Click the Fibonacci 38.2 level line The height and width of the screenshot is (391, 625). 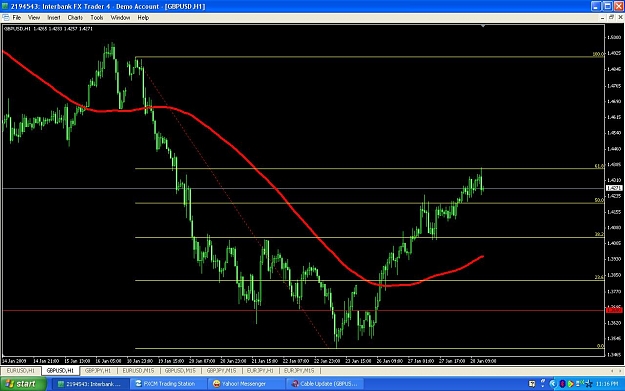(369, 237)
